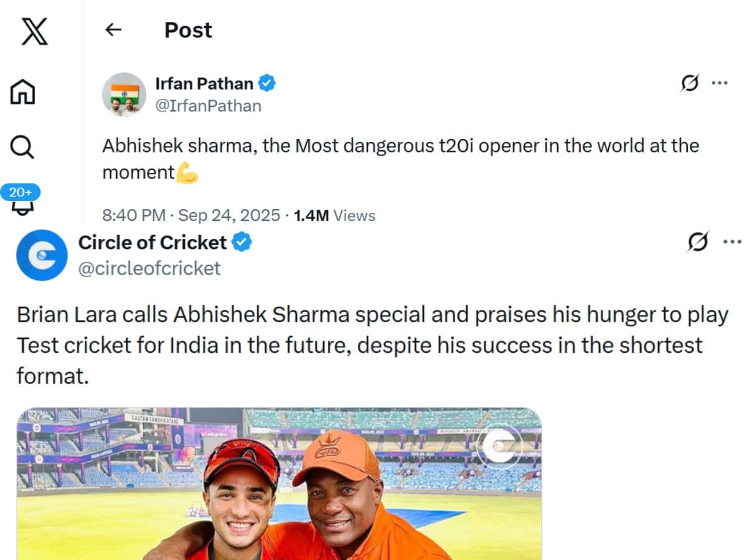Click the 8:40 PM Sep 24, 2025 timestamp
The height and width of the screenshot is (560, 747).
pos(191,216)
